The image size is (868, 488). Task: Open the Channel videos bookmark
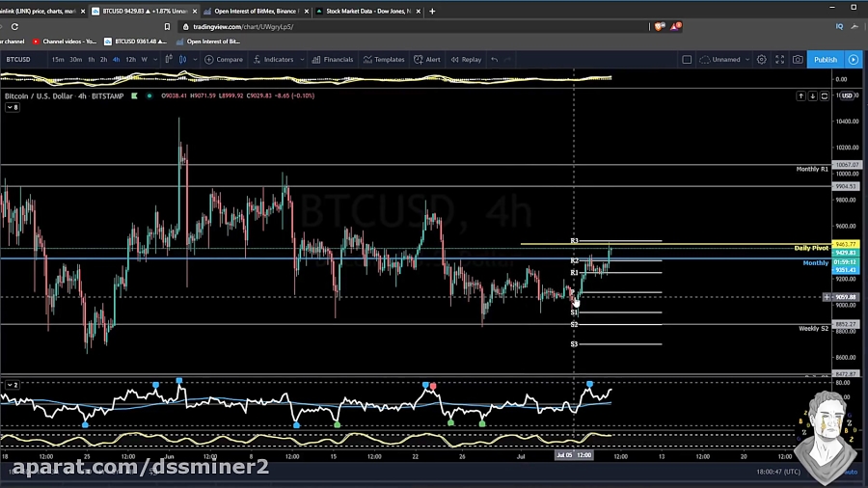pyautogui.click(x=65, y=41)
